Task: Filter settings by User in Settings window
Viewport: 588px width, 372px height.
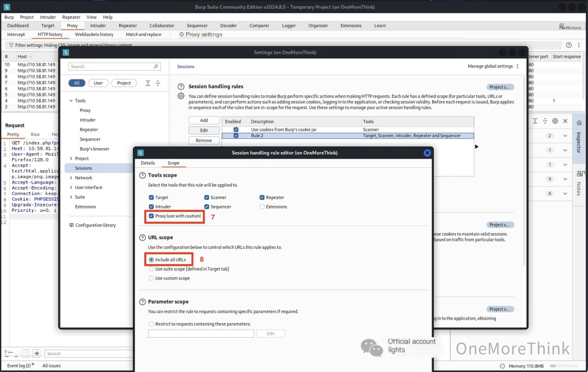Action: point(98,83)
